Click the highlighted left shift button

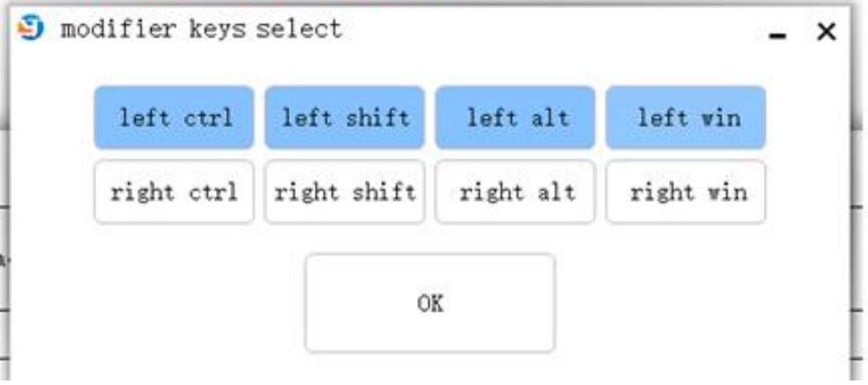(x=344, y=118)
